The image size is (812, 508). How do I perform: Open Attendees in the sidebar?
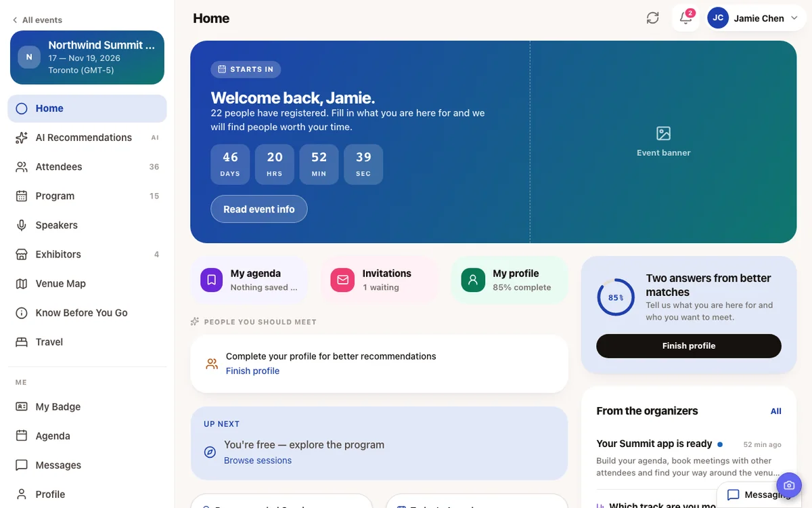[x=87, y=167]
